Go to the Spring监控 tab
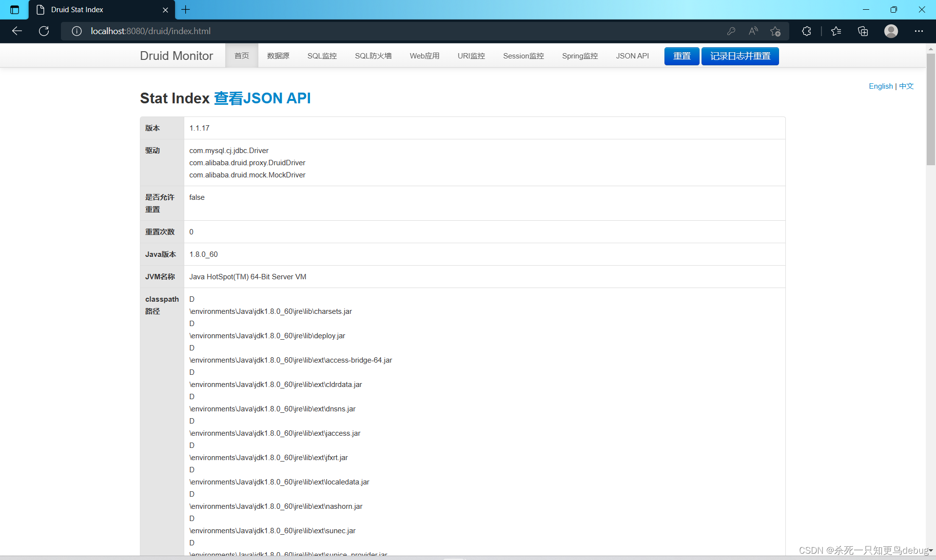 [x=580, y=56]
